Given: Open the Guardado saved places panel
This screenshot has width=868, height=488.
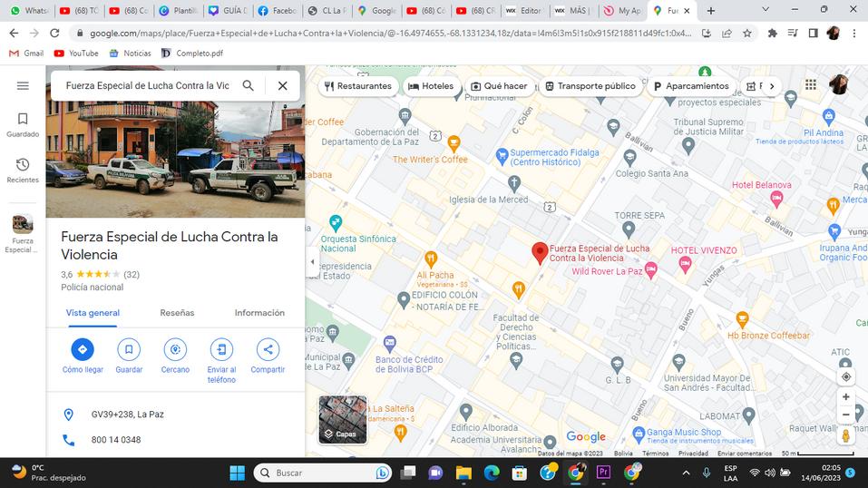Looking at the screenshot, I should tap(23, 125).
